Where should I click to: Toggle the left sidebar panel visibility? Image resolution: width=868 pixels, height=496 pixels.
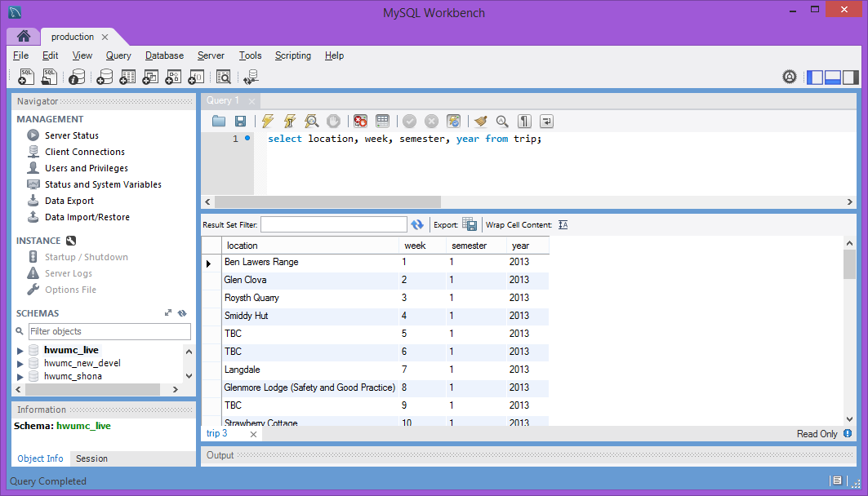click(x=815, y=77)
